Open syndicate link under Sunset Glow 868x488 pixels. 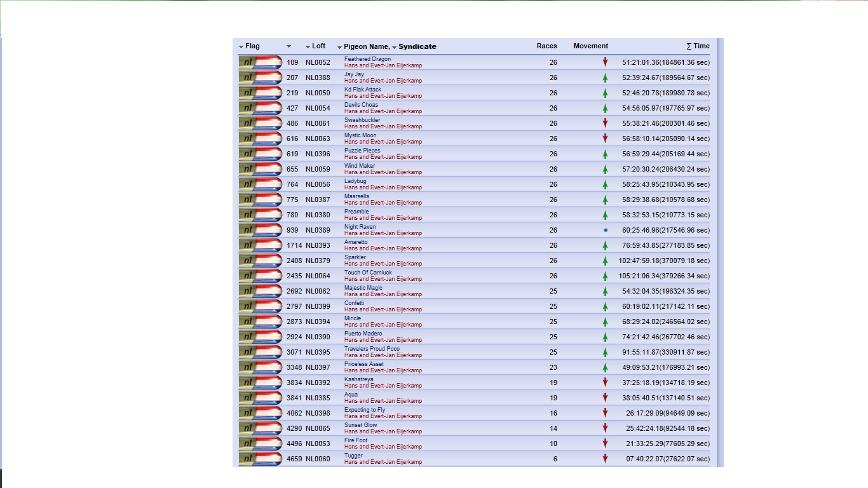point(383,431)
